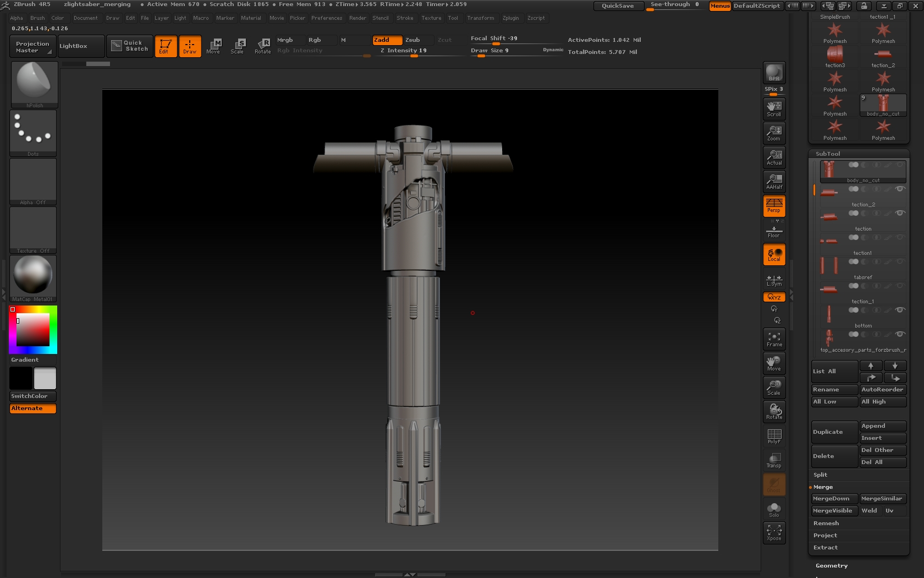Open the Document menu
The width and height of the screenshot is (924, 578).
86,18
